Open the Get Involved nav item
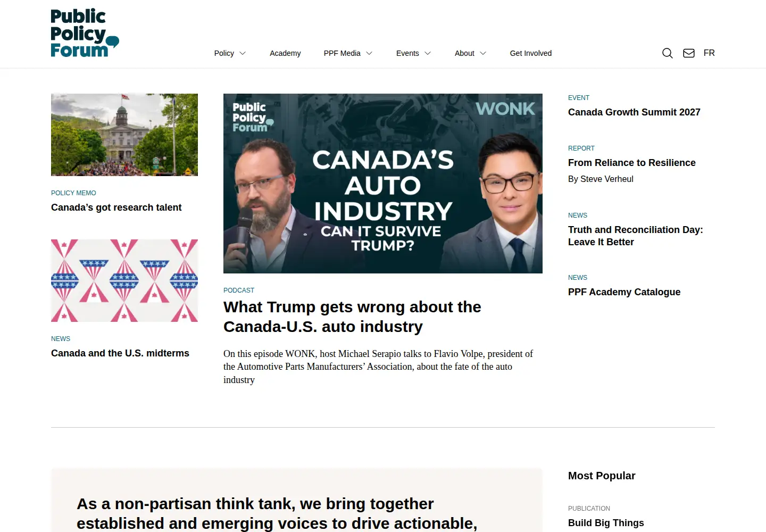The height and width of the screenshot is (532, 766). click(x=531, y=53)
